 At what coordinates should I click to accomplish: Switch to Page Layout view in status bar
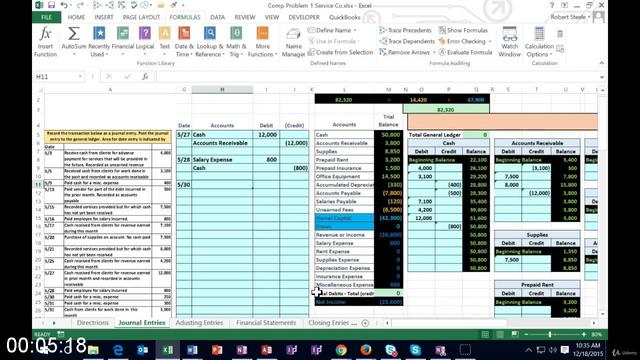[500, 334]
